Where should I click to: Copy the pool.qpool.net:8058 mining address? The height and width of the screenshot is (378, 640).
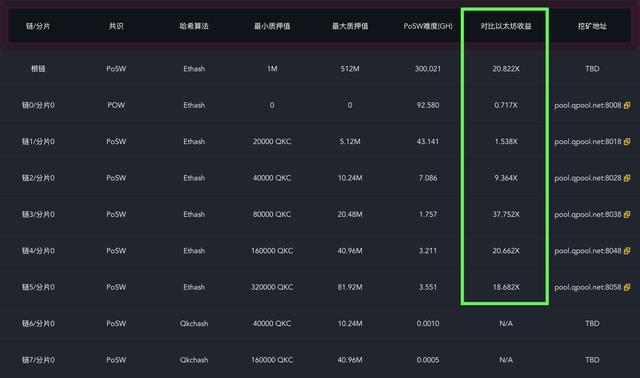(627, 287)
